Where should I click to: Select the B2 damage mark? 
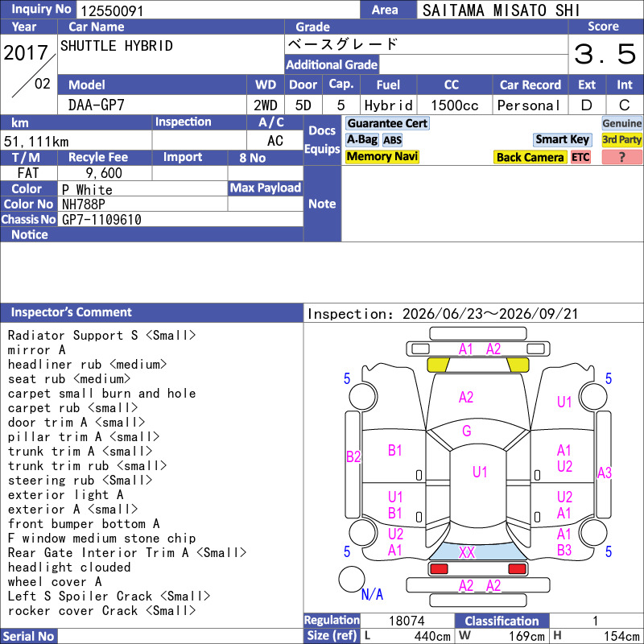[353, 456]
